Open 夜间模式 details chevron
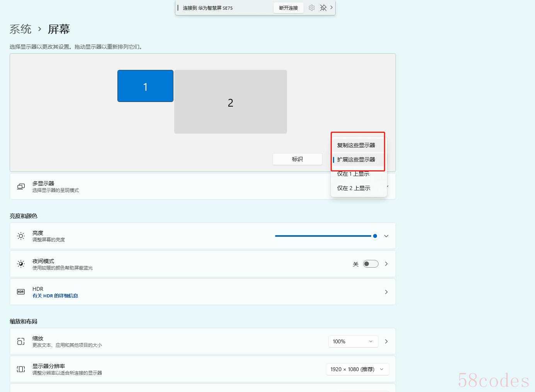This screenshot has height=392, width=535. (386, 264)
